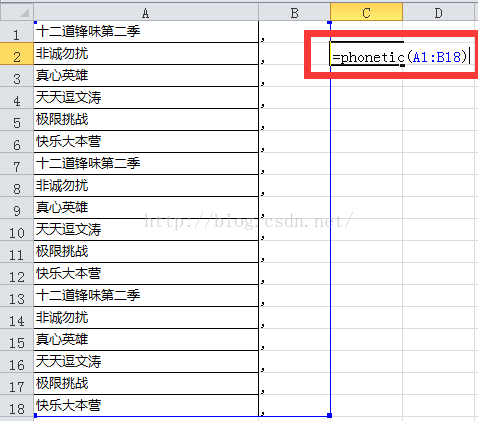This screenshot has height=421, width=478.
Task: Click cell A1 with 十二道锋味第二季
Action: [146, 32]
